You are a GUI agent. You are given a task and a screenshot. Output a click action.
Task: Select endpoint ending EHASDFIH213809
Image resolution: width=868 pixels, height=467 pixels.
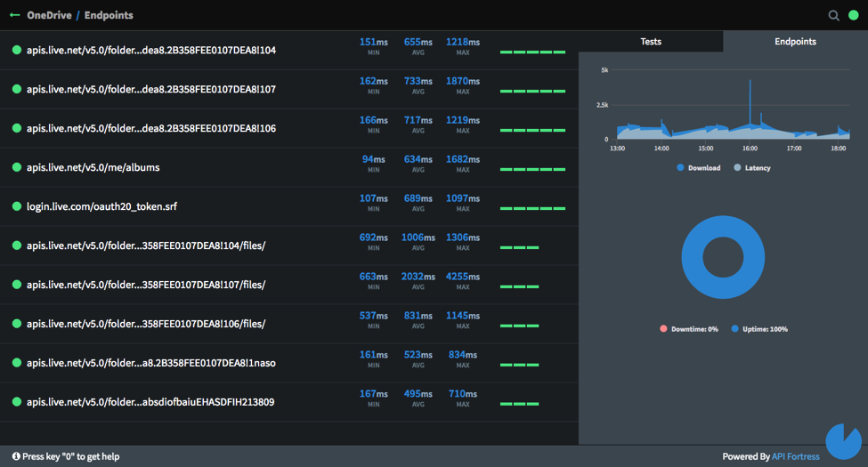(x=150, y=402)
